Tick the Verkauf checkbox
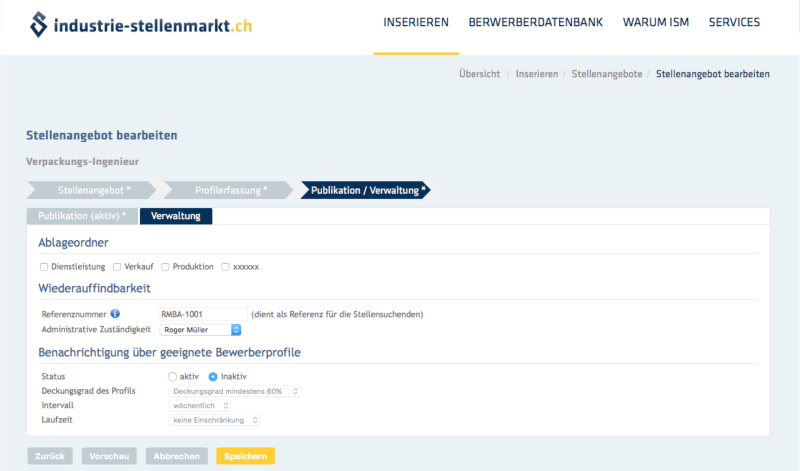 click(x=117, y=267)
